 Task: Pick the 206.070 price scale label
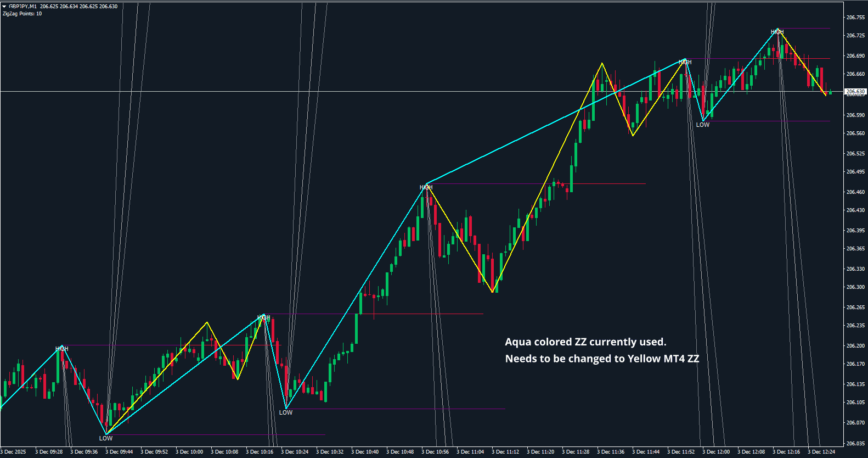(855, 423)
